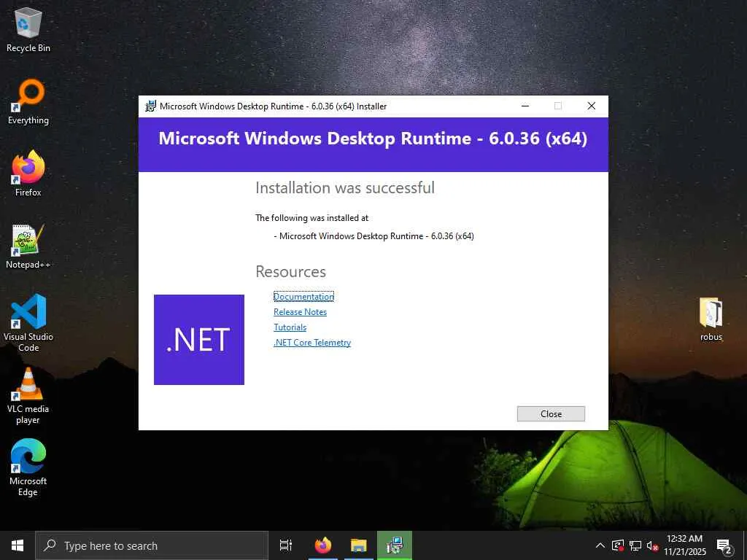Open the Windows Start menu

pos(18,545)
